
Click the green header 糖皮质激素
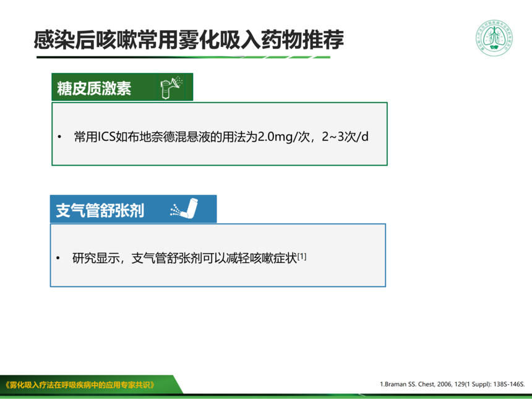tap(122, 87)
